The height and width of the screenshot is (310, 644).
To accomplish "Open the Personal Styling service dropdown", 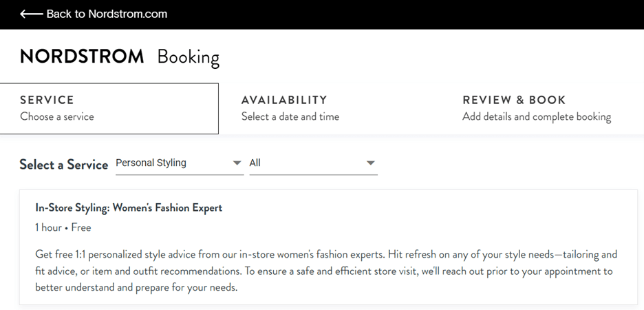I will point(180,163).
